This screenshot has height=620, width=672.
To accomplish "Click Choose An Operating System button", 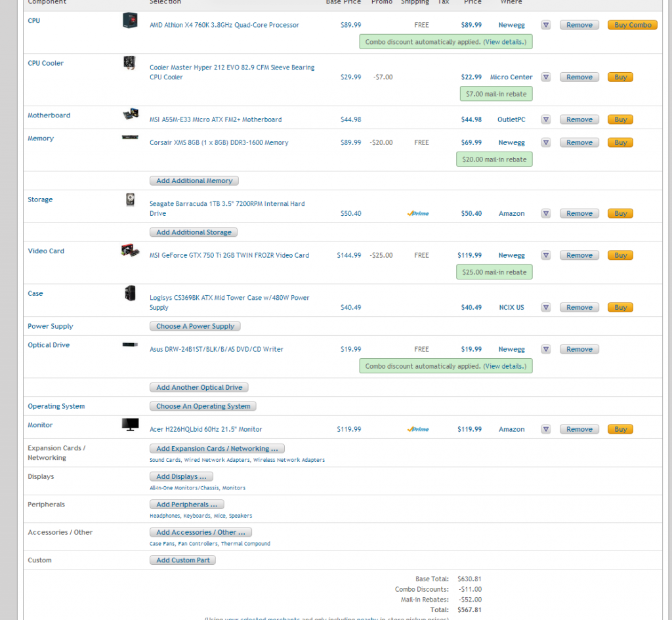I will click(203, 406).
